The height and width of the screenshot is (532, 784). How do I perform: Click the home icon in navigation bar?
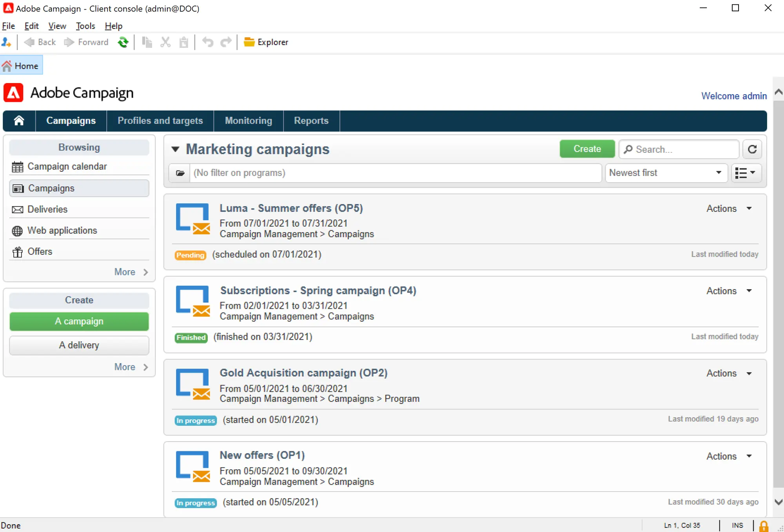(x=19, y=121)
